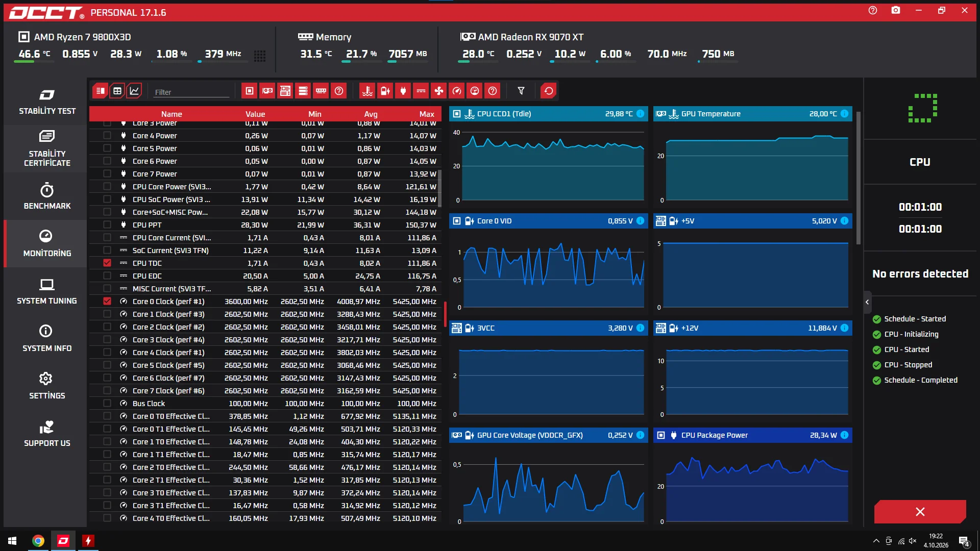The height and width of the screenshot is (551, 980).
Task: Open the System Info section
Action: pos(47,339)
